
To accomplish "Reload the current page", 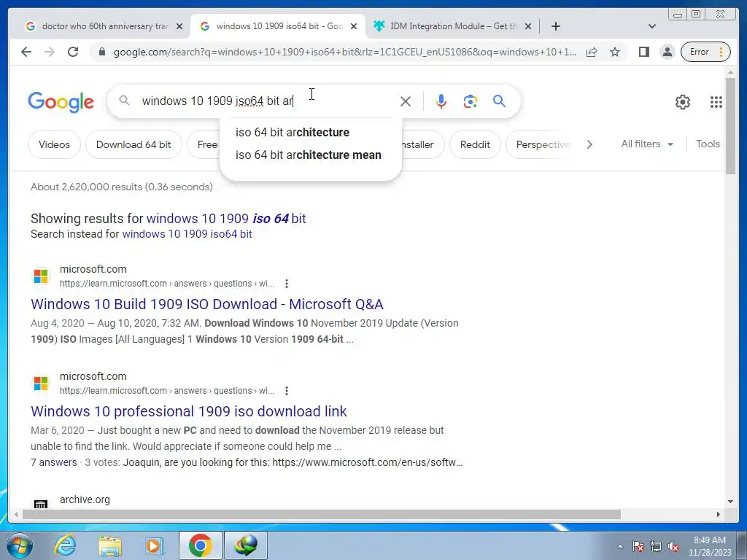I will point(73,52).
